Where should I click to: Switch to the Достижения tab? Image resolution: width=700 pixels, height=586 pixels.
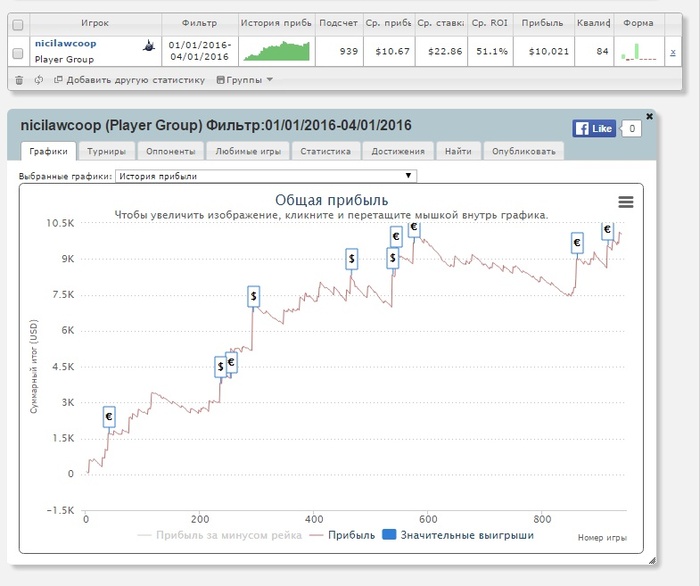point(398,151)
